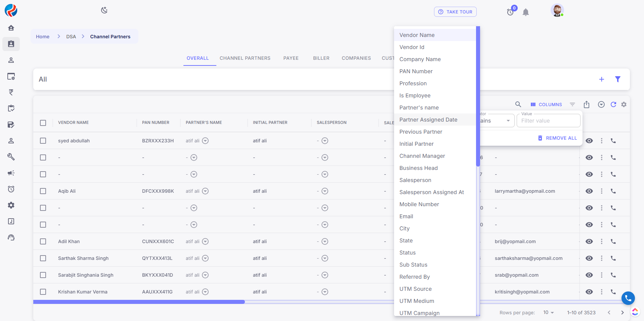Click the Take Tour button
The image size is (644, 321).
pyautogui.click(x=455, y=12)
